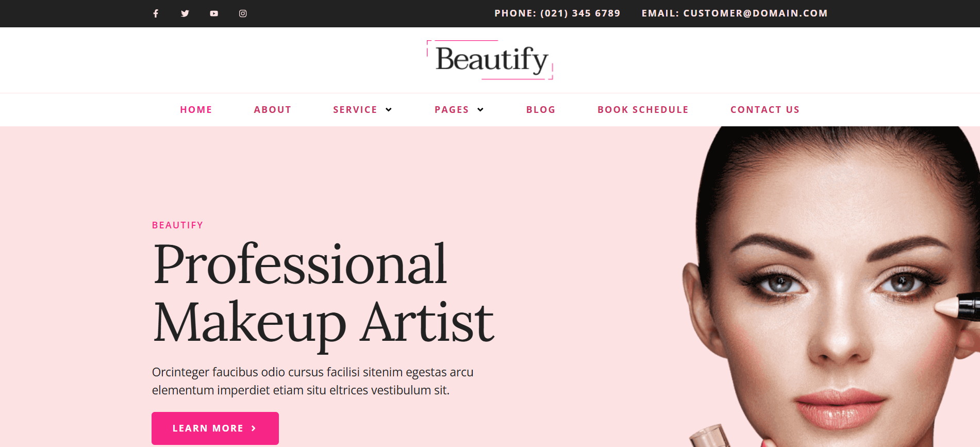Go to the Home page

[x=196, y=110]
